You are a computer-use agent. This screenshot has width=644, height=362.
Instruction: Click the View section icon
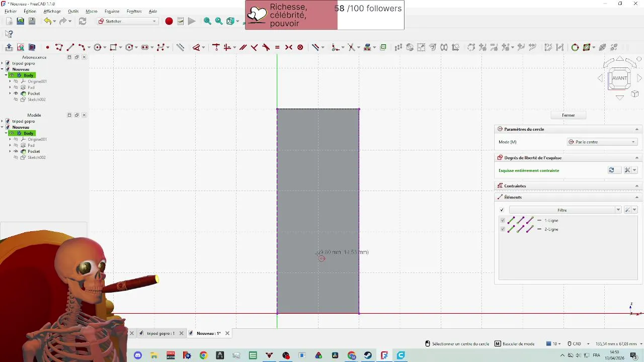(x=32, y=47)
